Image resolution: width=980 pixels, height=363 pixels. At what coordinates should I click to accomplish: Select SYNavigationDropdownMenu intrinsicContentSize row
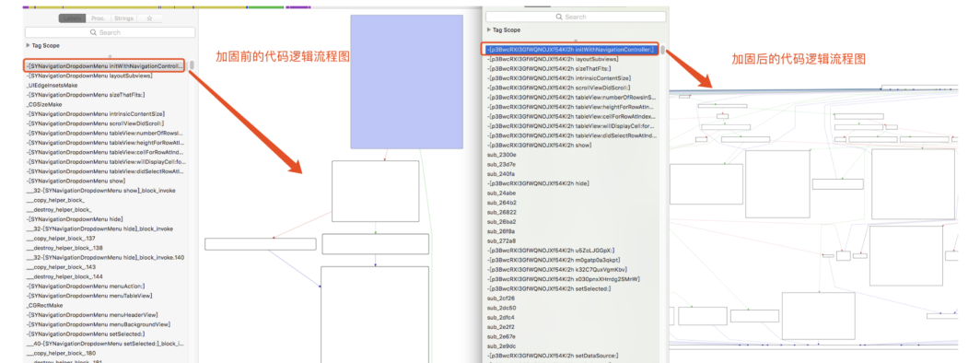[x=95, y=114]
